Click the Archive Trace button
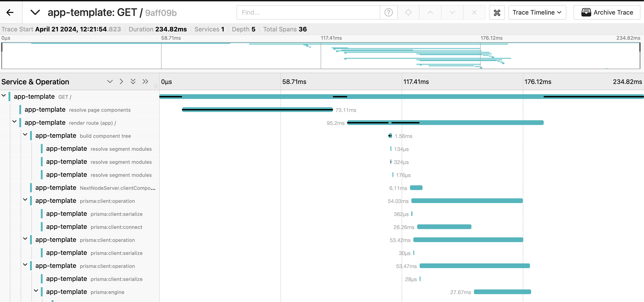Image resolution: width=644 pixels, height=302 pixels. (607, 13)
